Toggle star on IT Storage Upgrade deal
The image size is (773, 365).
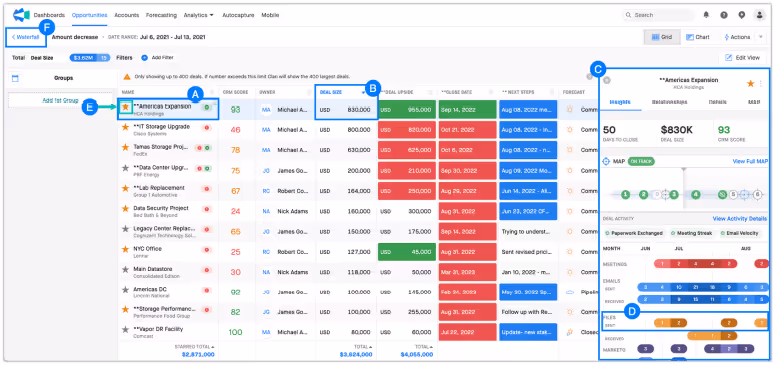pos(126,127)
